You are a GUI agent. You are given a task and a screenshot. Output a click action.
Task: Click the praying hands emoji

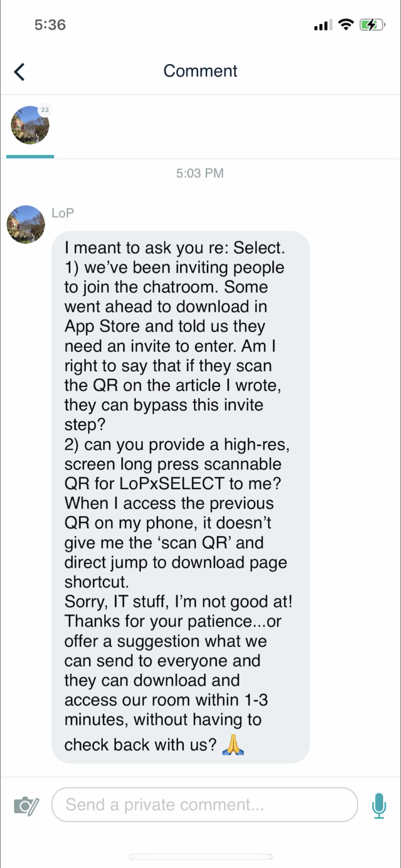click(233, 745)
